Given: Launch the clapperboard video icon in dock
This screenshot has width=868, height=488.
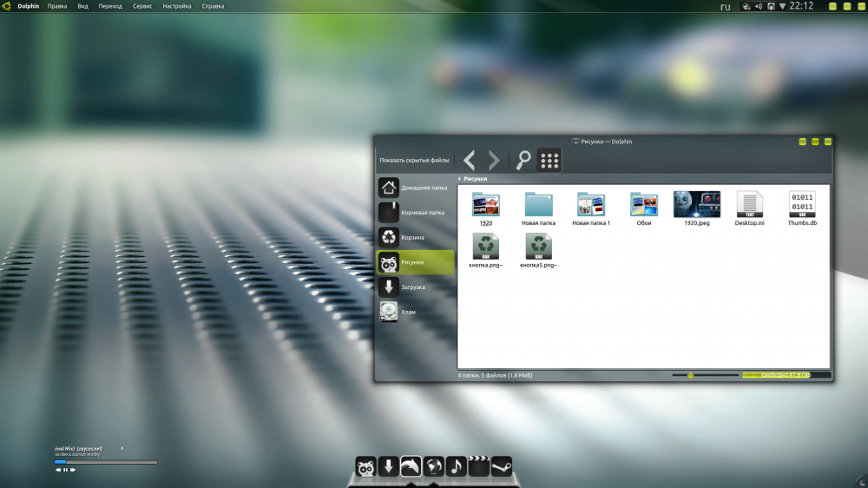Looking at the screenshot, I should (479, 466).
